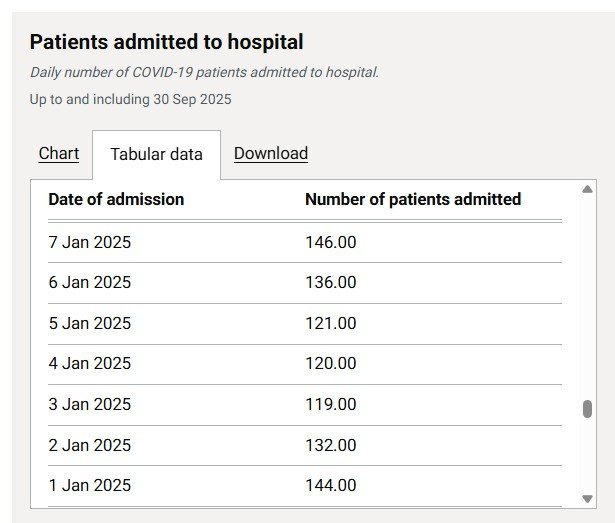Click the Patients admitted to hospital heading
This screenshot has height=523, width=615.
(166, 42)
